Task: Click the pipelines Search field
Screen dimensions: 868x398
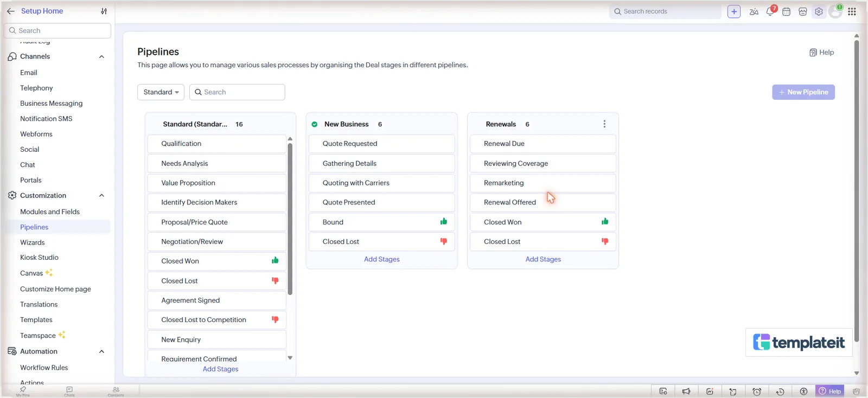Action: point(237,92)
